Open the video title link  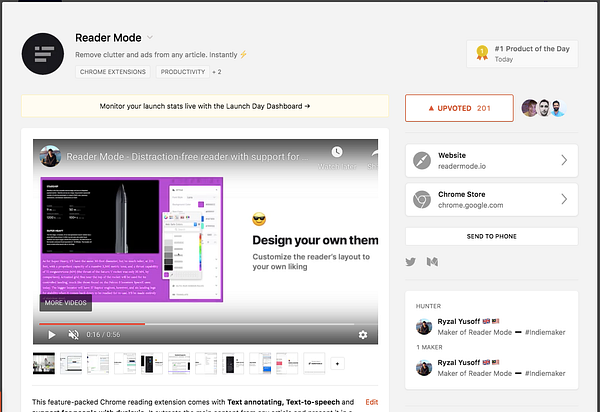pyautogui.click(x=187, y=157)
